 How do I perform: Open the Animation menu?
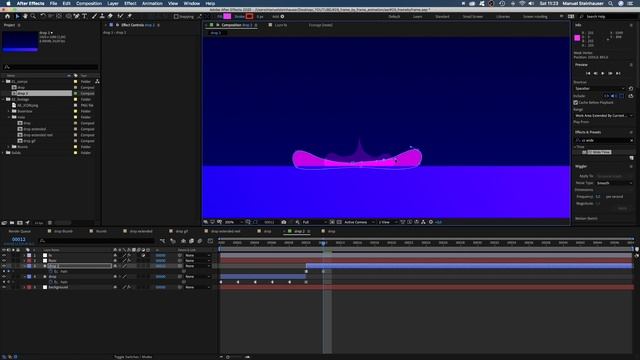coord(152,3)
